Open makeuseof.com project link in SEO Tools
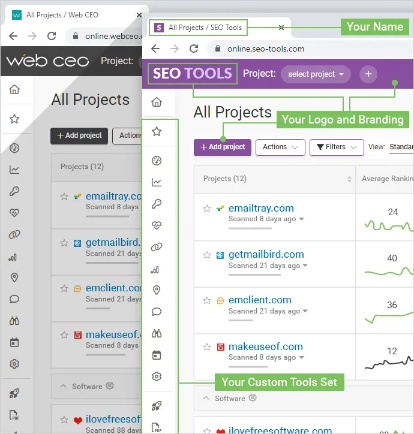The height and width of the screenshot is (434, 414). [266, 347]
